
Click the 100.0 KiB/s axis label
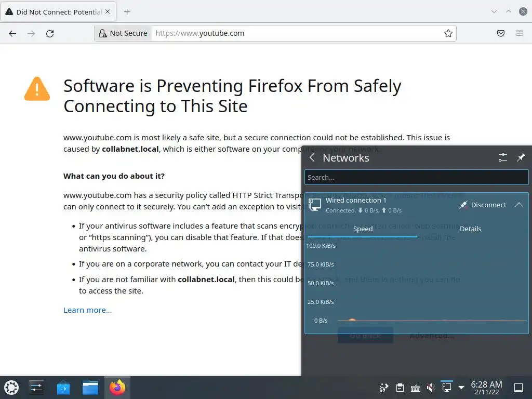click(321, 246)
